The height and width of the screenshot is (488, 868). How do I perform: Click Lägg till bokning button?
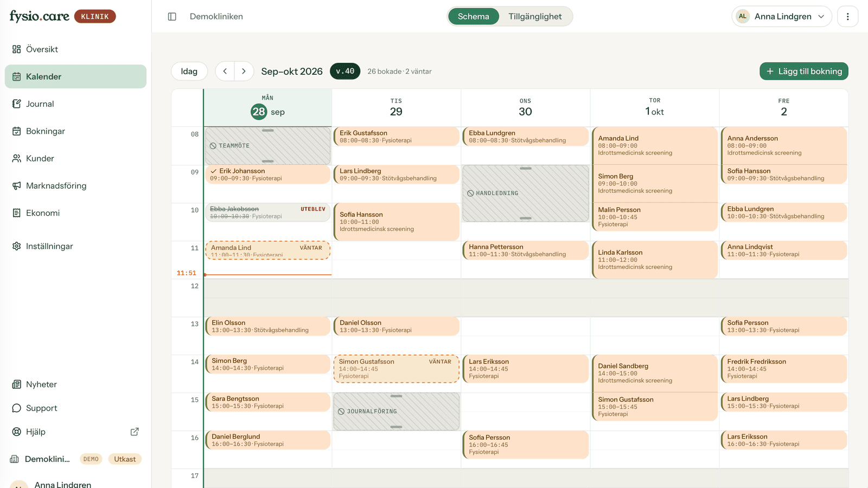[x=804, y=71]
